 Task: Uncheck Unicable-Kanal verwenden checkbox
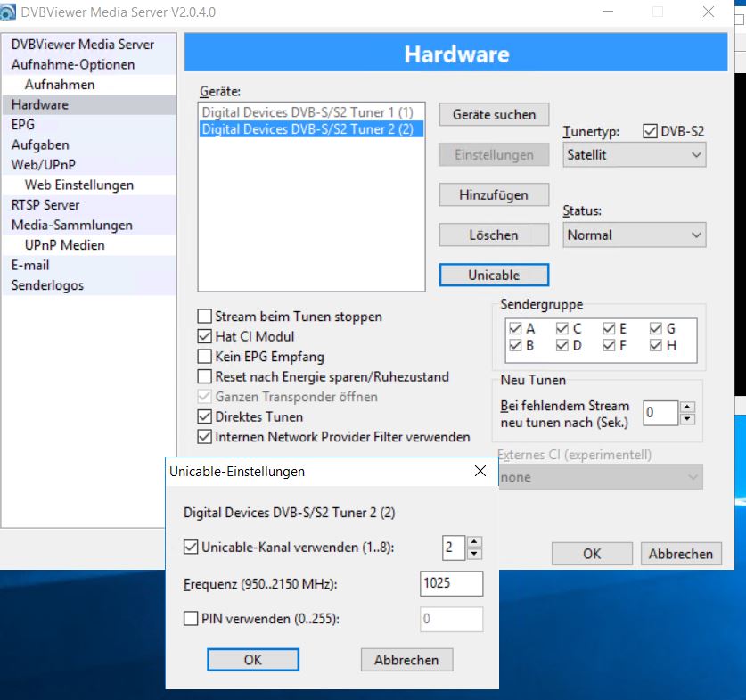coord(191,547)
